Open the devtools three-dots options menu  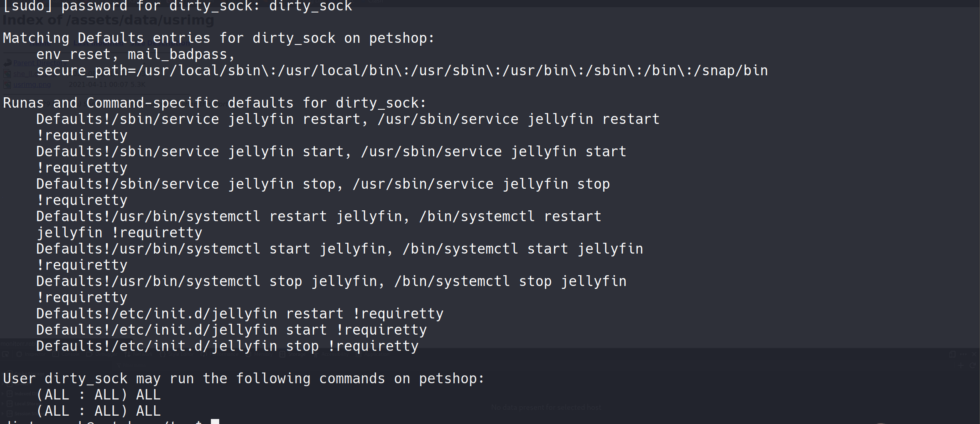click(963, 355)
